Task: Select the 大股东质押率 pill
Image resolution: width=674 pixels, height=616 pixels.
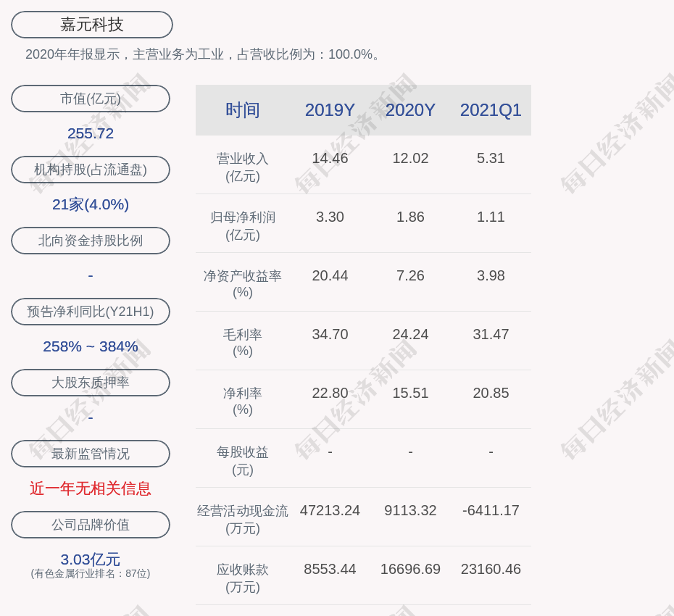Action: pyautogui.click(x=91, y=383)
